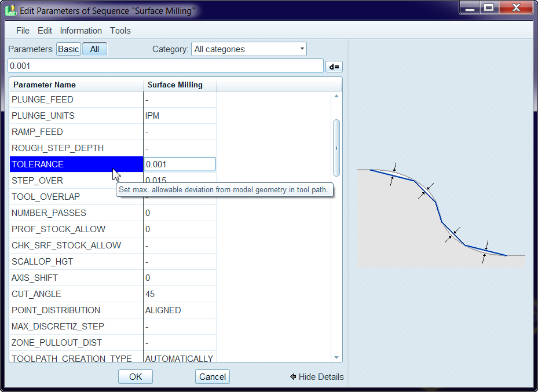538x392 pixels.
Task: Click scrollbar up arrow in parameter list
Action: point(336,96)
